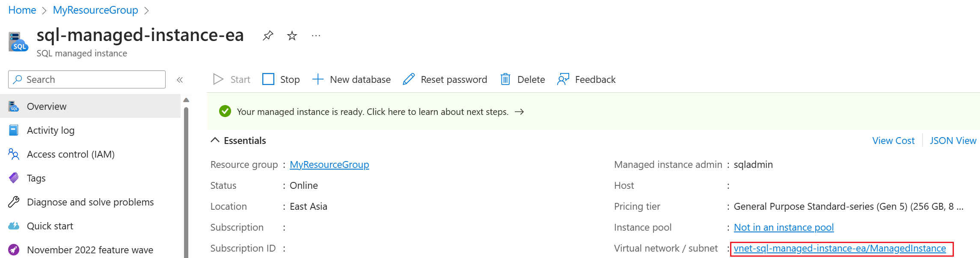Open Access control (IAM) page
Screen dimensions: 980x258
(71, 154)
